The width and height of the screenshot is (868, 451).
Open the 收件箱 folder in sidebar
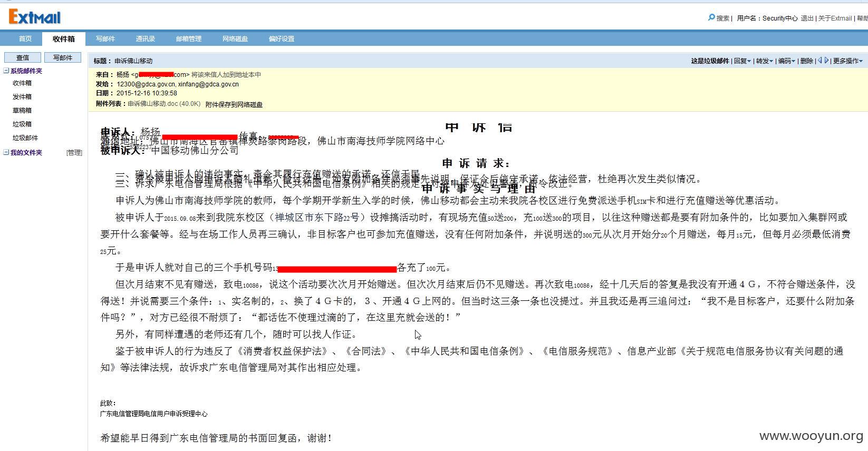22,83
